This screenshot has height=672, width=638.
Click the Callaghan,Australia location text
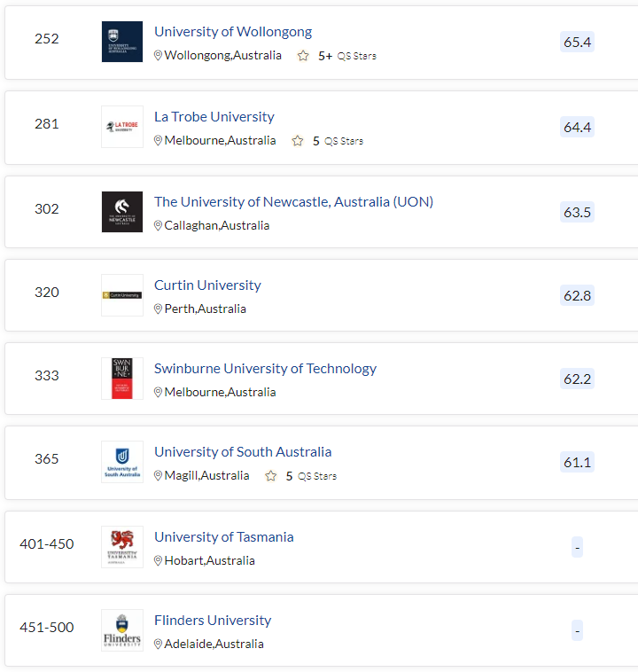click(x=217, y=225)
